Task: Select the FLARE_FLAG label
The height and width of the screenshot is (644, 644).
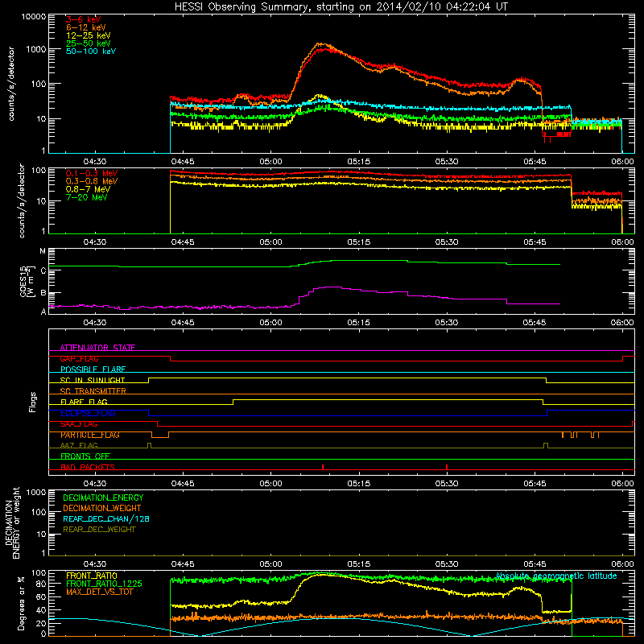Action: tap(84, 402)
